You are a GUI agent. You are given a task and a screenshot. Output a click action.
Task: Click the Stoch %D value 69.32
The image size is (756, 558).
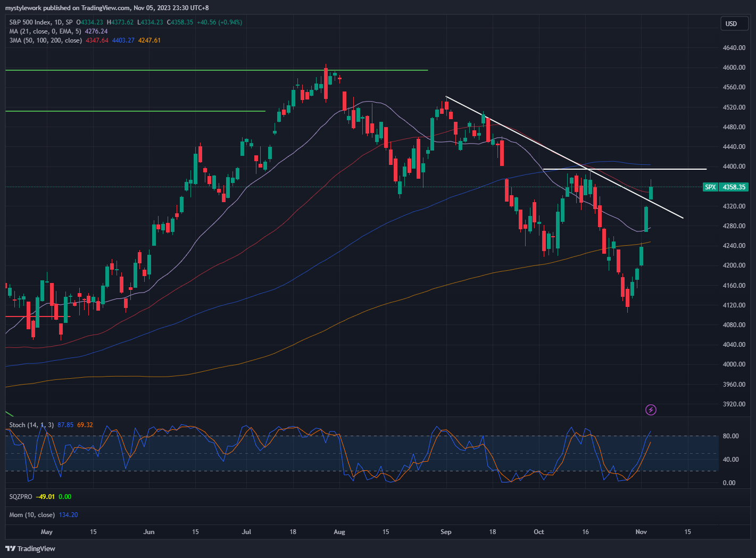(x=85, y=425)
